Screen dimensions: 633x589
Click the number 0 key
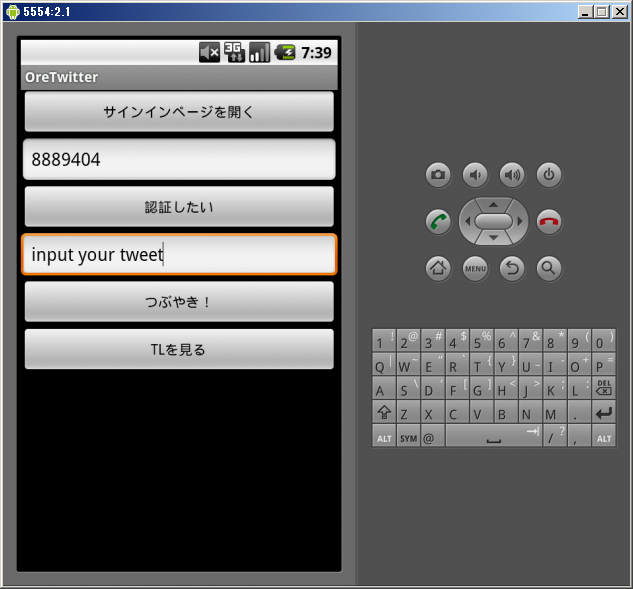click(604, 341)
